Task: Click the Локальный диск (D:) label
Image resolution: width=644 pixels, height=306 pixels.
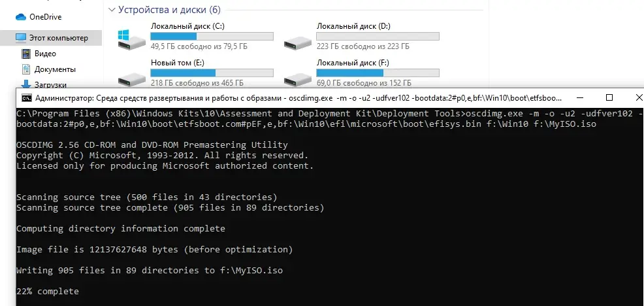Action: click(x=353, y=26)
